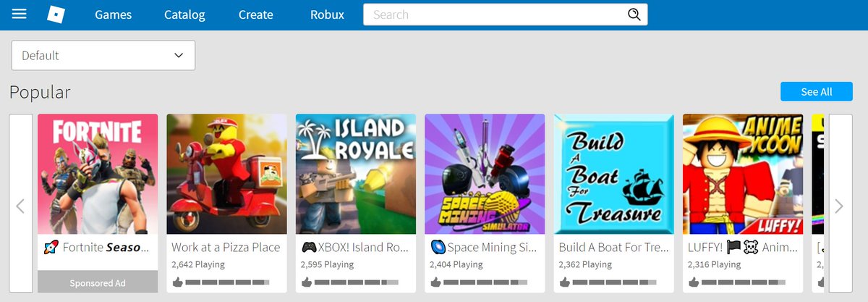Show previous games with left carousel arrow
This screenshot has width=868, height=302.
pos(20,206)
